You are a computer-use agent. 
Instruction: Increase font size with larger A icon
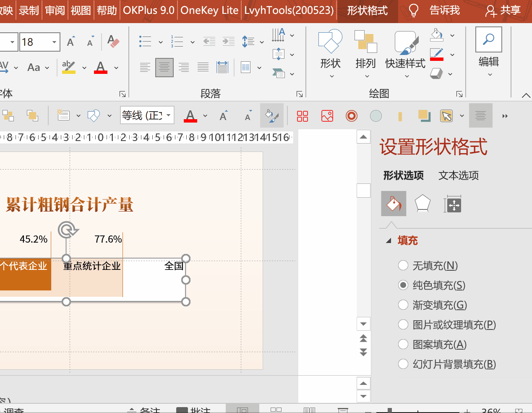pyautogui.click(x=71, y=42)
